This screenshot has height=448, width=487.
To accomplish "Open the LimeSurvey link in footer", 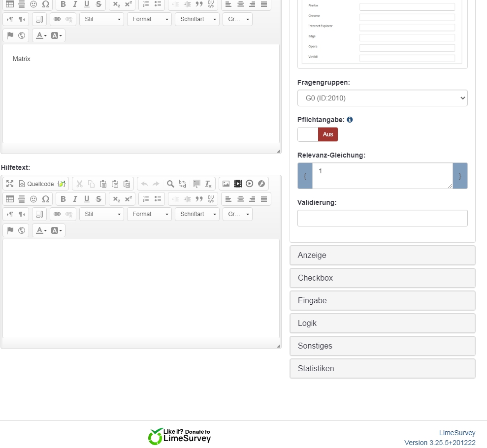I will click(457, 433).
